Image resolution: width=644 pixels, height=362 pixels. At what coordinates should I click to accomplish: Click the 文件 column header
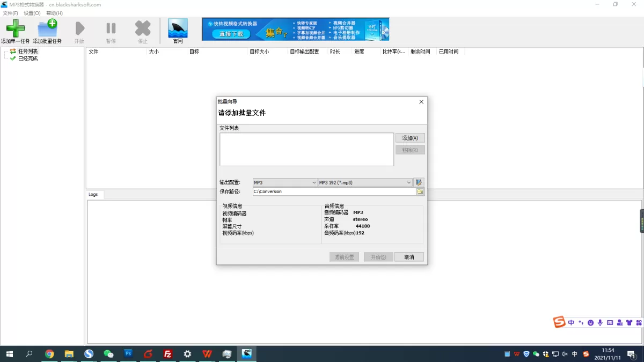(116, 52)
